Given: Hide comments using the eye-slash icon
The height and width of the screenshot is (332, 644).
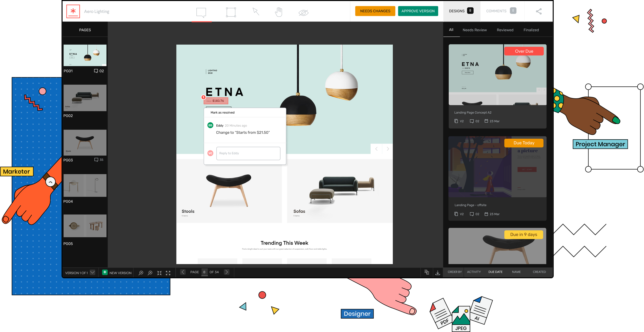Looking at the screenshot, I should (x=303, y=12).
